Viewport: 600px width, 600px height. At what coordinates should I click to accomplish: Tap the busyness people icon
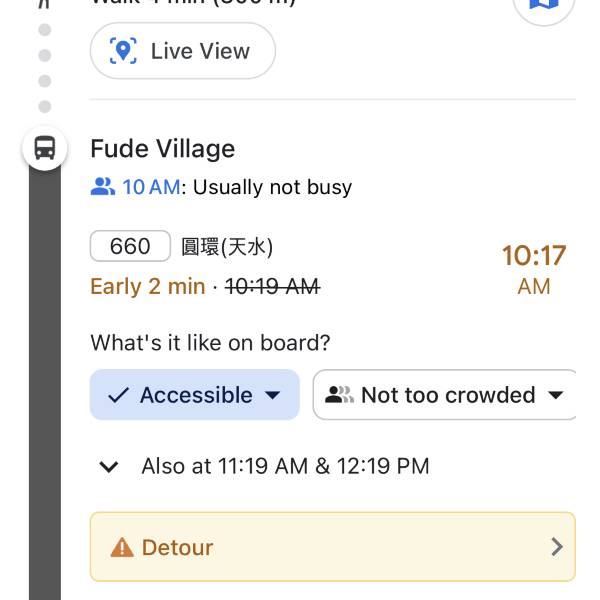click(x=103, y=187)
